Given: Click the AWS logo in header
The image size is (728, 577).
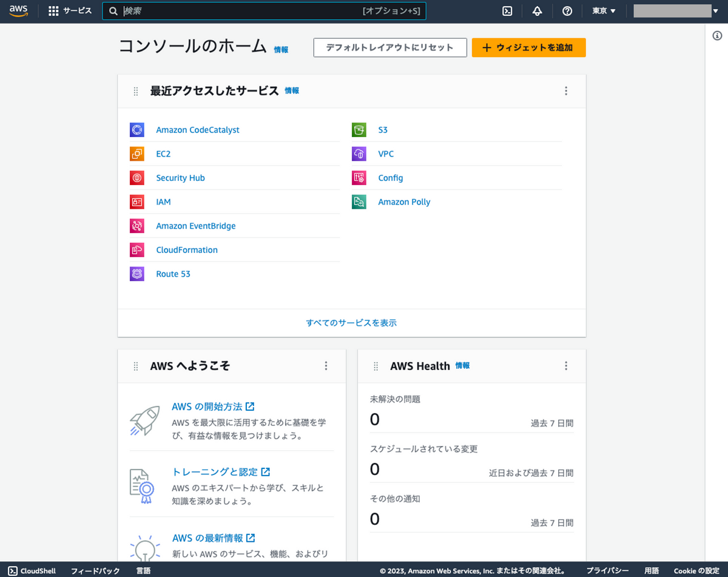Looking at the screenshot, I should (18, 11).
